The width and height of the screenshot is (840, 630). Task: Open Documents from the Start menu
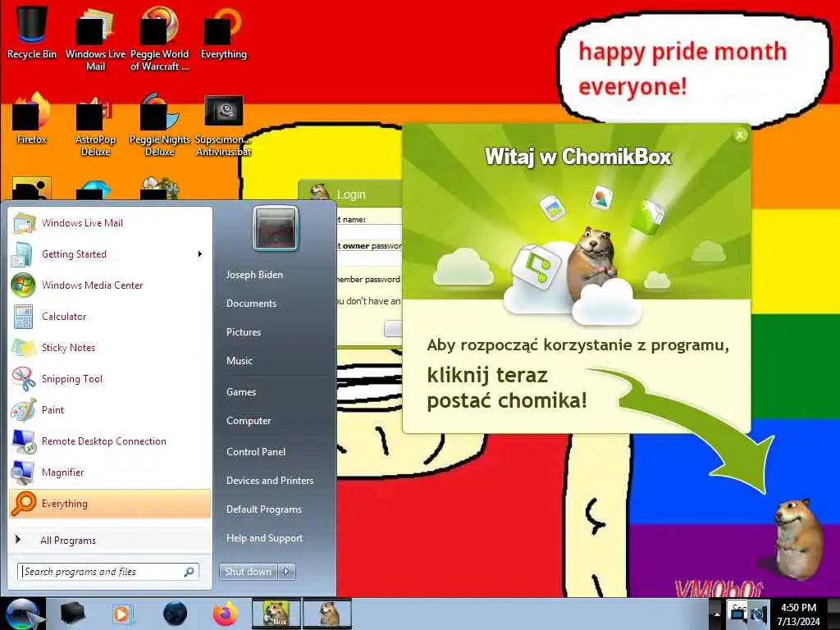coord(251,304)
